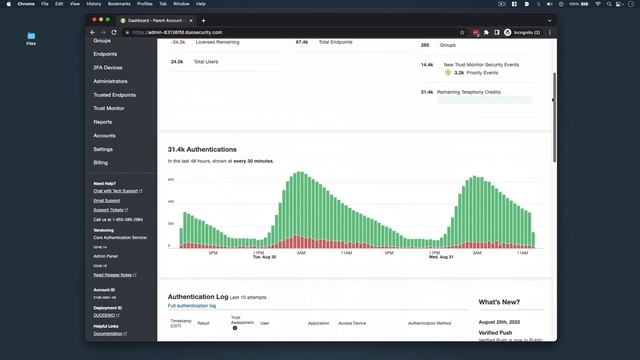Viewport: 640px width, 360px height.
Task: Click the DUODEMO deployment link
Action: [x=104, y=315]
